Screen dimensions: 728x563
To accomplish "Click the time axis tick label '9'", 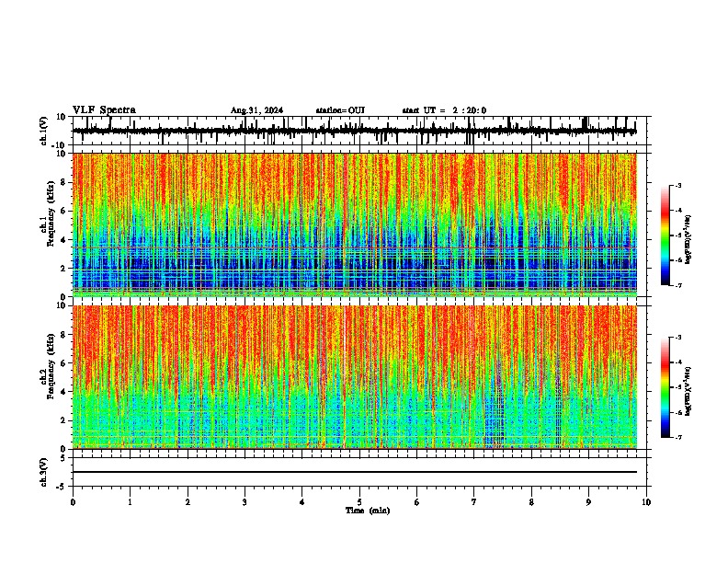I will coord(588,502).
